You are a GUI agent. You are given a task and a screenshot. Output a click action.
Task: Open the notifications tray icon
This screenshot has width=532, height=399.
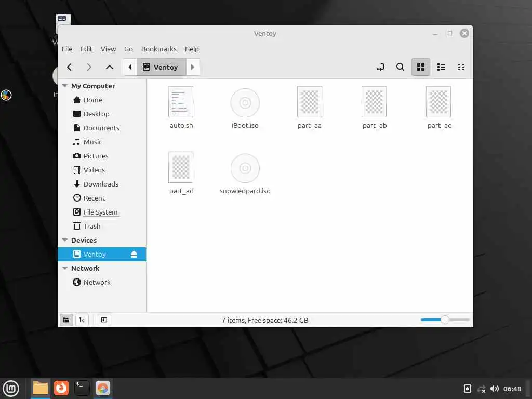tap(467, 389)
